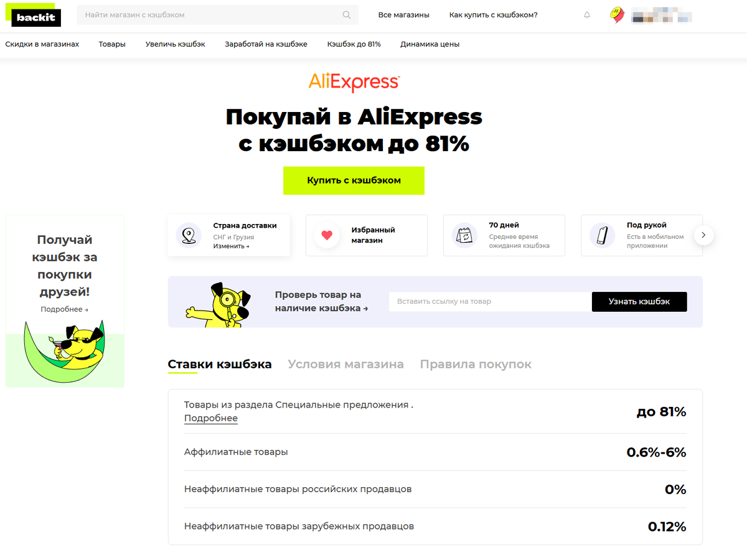Open Товары menu item
This screenshot has height=560, width=747.
pos(112,44)
